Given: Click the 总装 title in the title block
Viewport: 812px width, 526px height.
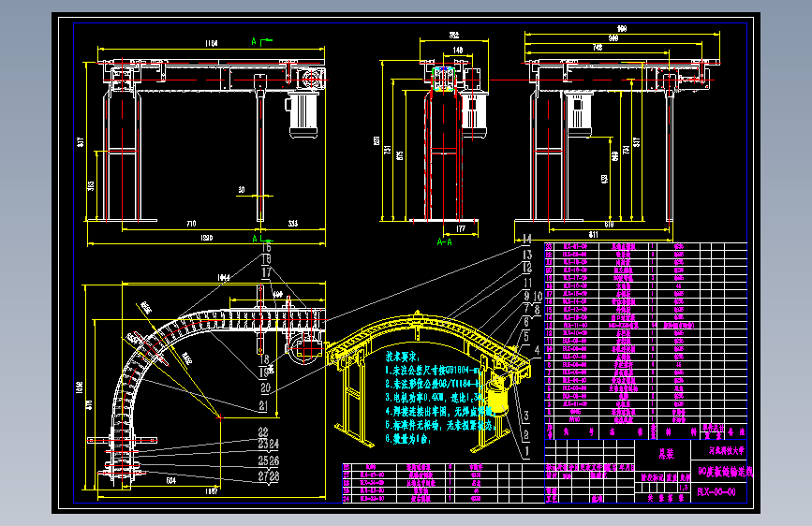Looking at the screenshot, I should click(667, 454).
